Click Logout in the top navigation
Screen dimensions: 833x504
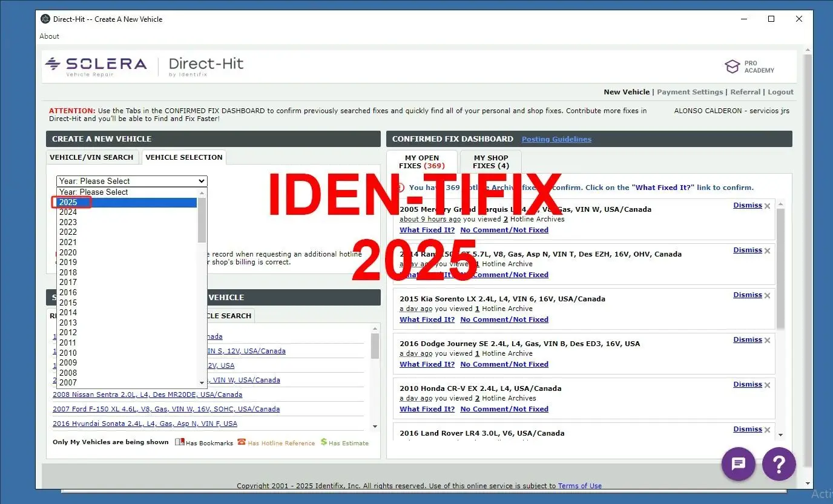click(x=780, y=92)
